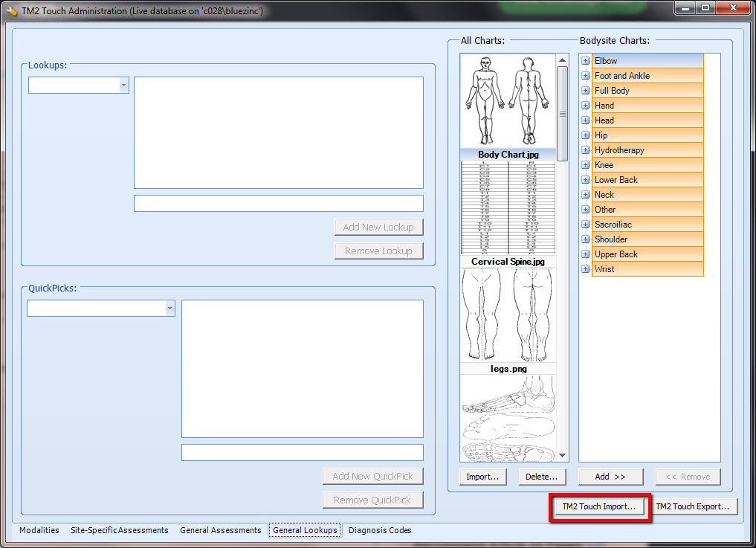
Task: Click the new lookup text field
Action: coord(279,203)
